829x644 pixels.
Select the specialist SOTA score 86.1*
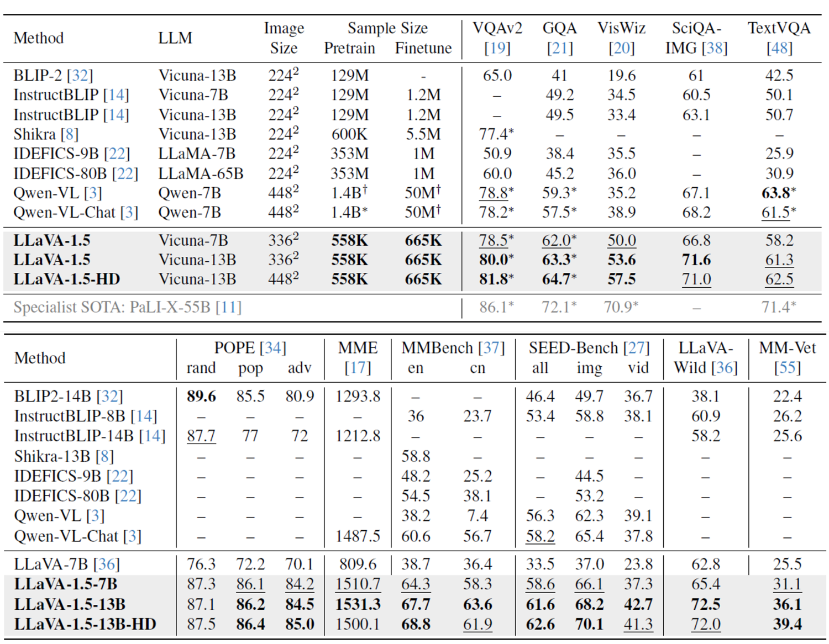coord(496,307)
